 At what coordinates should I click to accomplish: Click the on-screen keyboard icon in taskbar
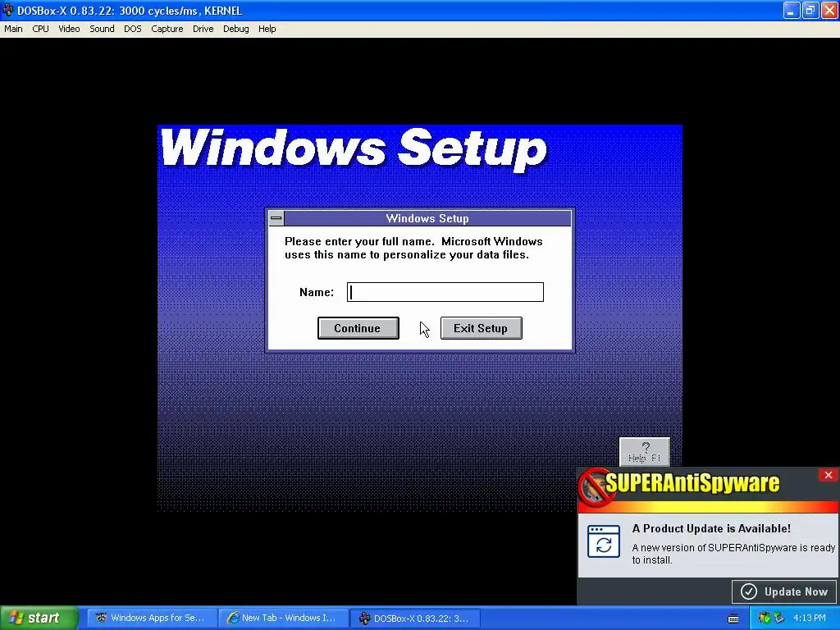pos(733,619)
